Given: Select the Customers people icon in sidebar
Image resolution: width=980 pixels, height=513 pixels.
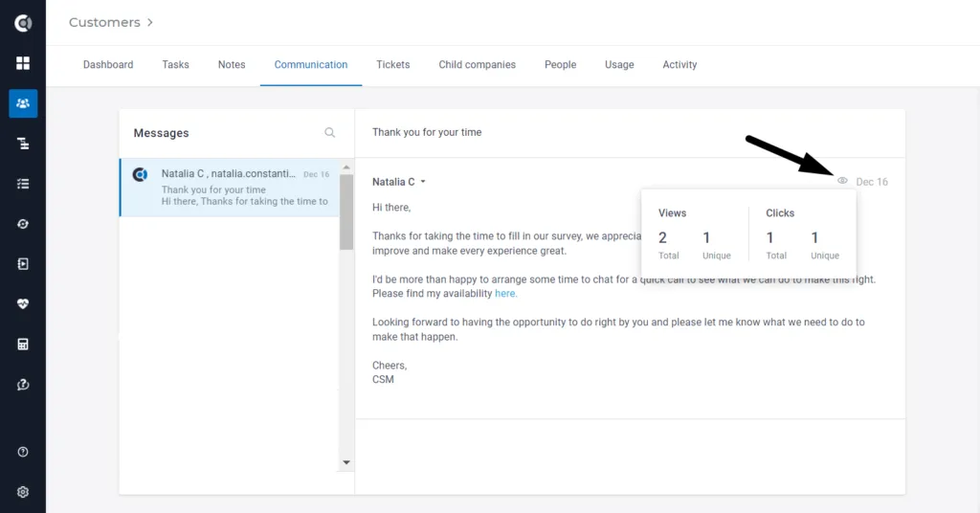Looking at the screenshot, I should pos(23,103).
